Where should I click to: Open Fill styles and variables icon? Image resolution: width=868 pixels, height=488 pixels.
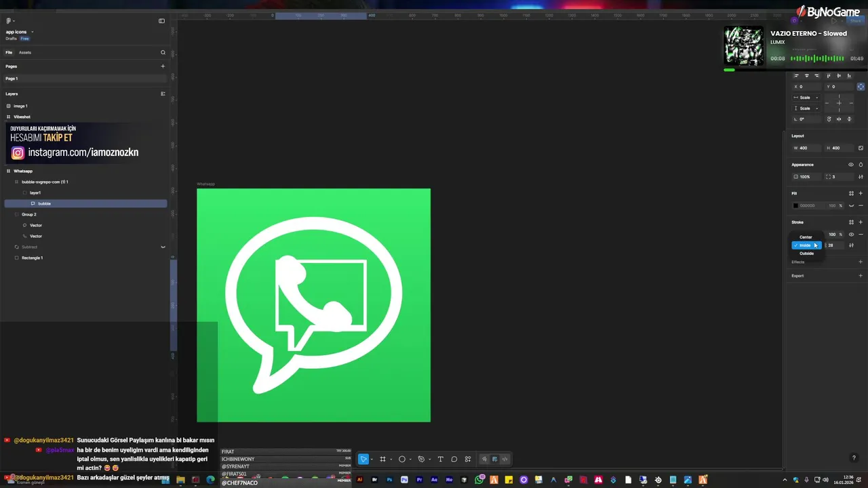tap(851, 193)
